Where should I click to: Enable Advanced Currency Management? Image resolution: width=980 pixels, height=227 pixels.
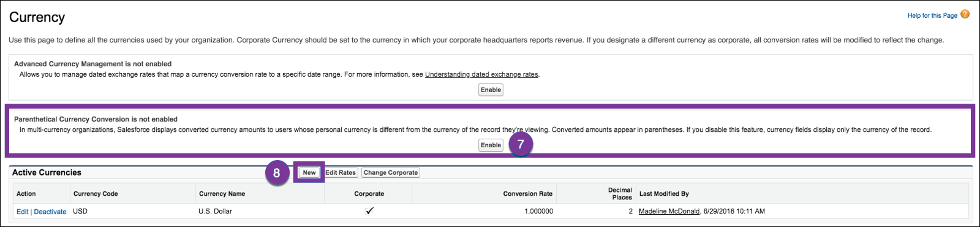tap(491, 90)
